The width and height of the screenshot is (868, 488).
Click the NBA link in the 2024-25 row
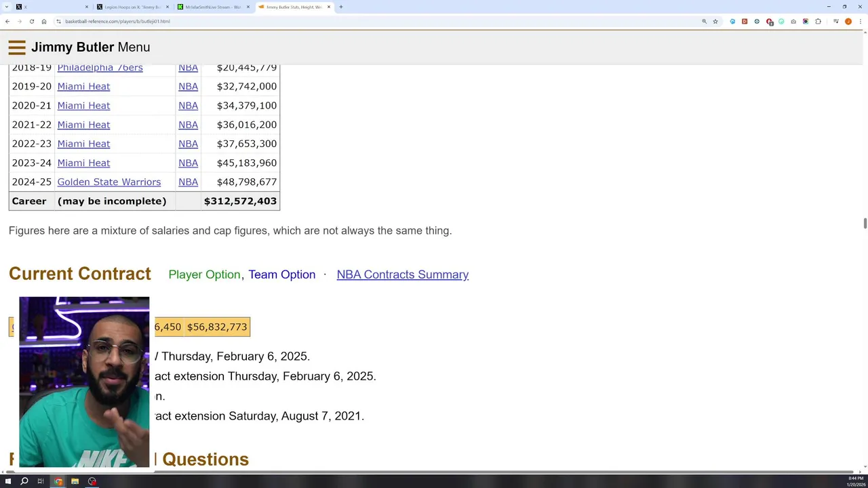click(188, 182)
